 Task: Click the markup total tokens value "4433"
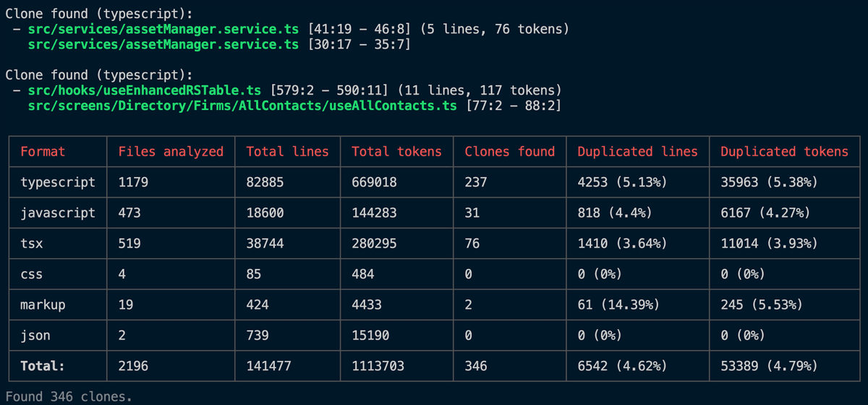coord(367,305)
